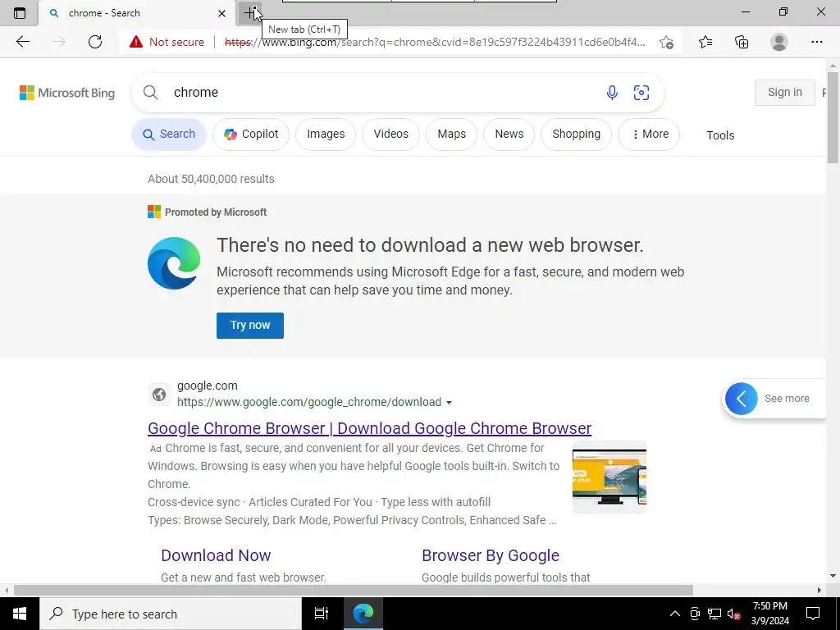Click the address bar URL
Image resolution: width=840 pixels, height=630 pixels.
tap(435, 42)
